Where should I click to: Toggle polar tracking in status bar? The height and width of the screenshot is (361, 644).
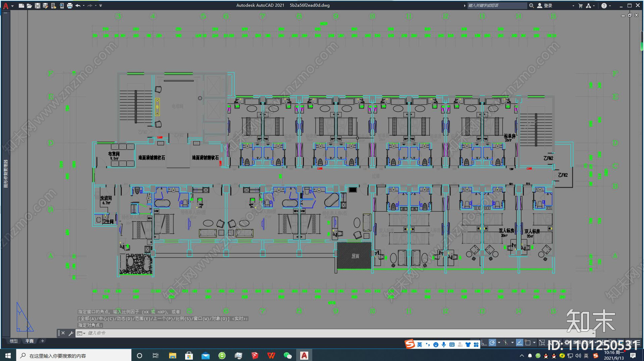click(x=492, y=343)
